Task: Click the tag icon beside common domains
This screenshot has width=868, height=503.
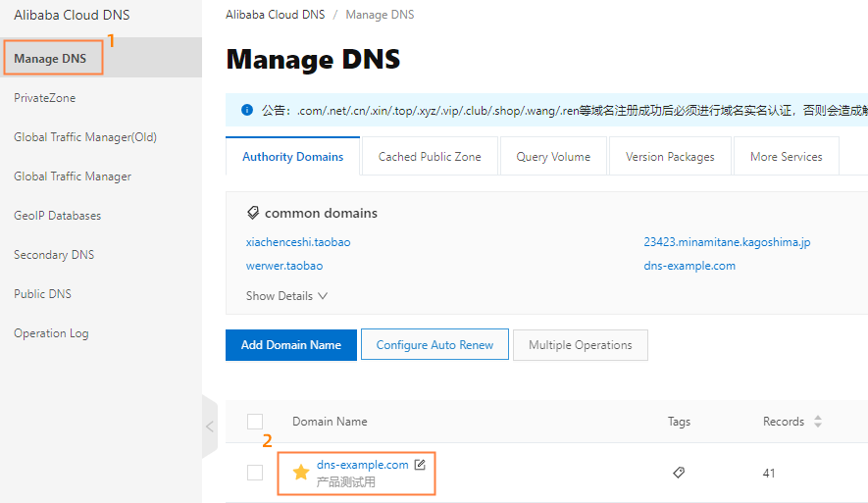Action: [253, 213]
